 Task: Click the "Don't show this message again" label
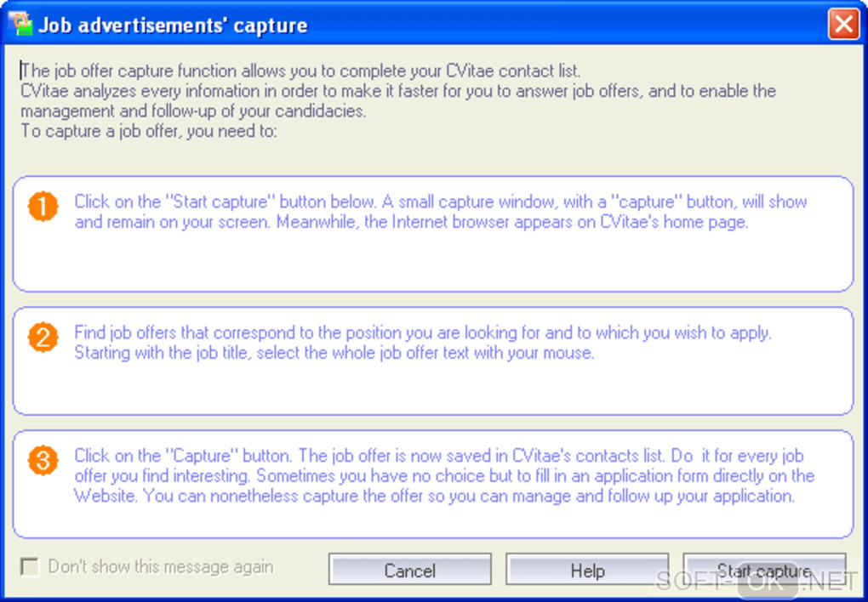161,566
